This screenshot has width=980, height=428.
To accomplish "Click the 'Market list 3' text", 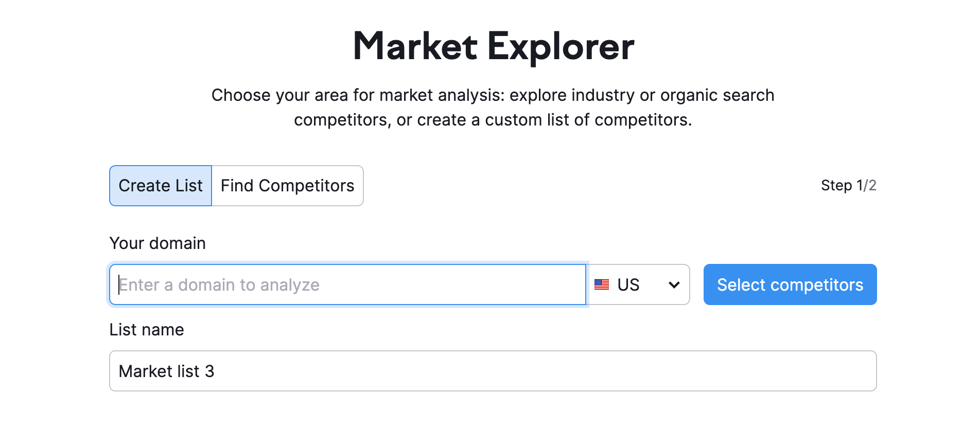I will (x=166, y=371).
